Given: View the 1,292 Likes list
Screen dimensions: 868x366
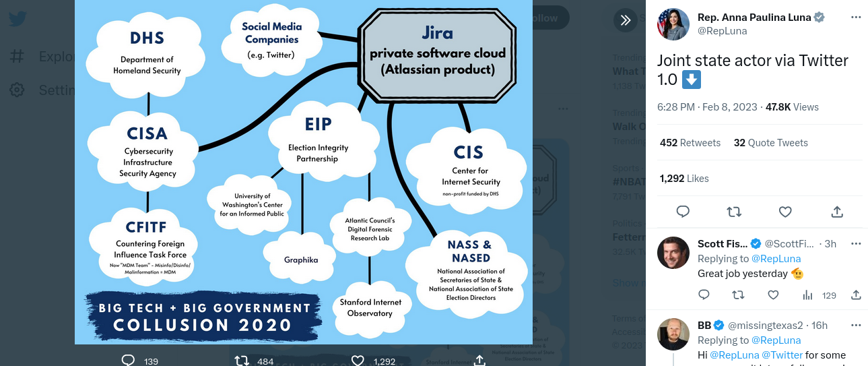Looking at the screenshot, I should (684, 179).
